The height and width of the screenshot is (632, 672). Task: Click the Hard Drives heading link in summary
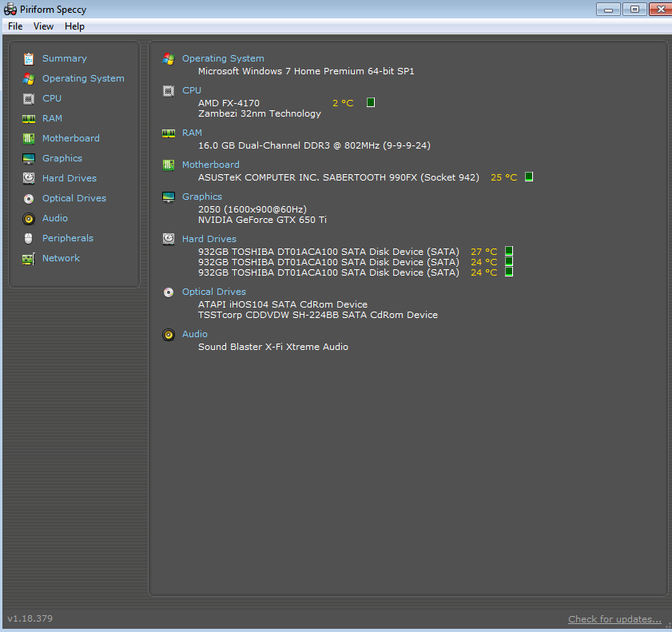(x=209, y=239)
